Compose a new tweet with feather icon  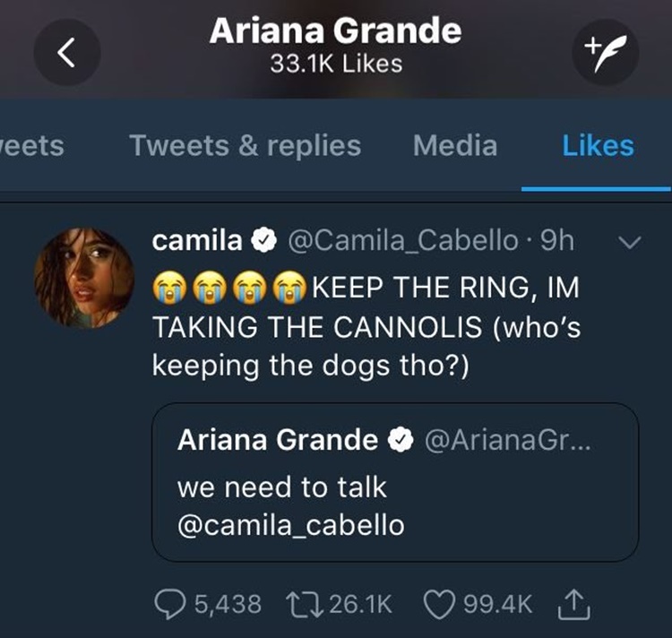(606, 53)
